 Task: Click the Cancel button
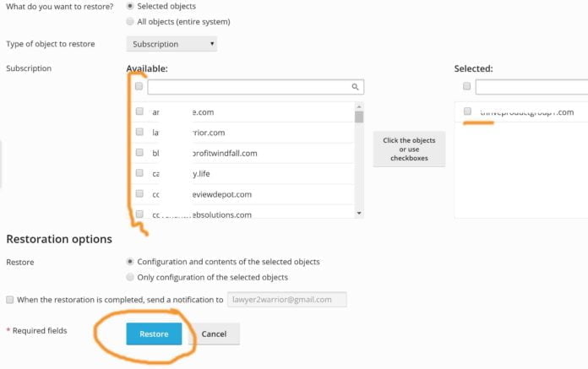[214, 334]
